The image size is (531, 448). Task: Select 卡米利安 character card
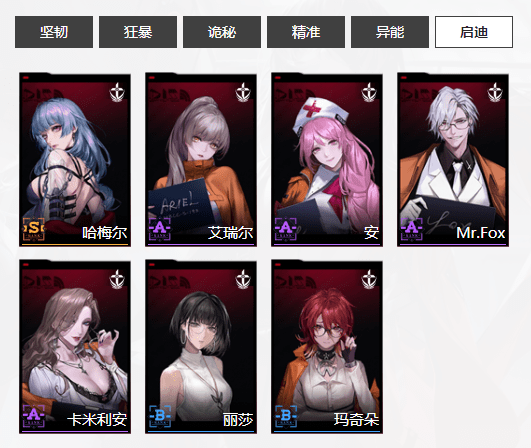[x=75, y=347]
